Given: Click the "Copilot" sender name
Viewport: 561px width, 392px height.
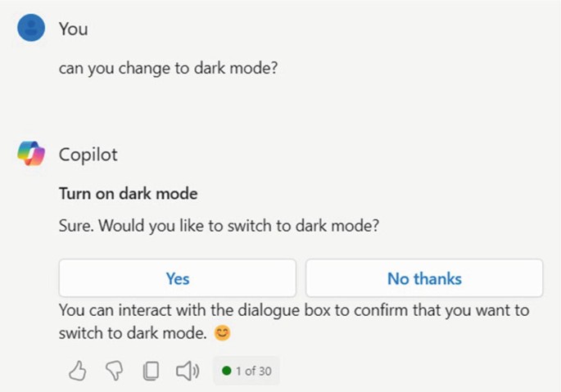Looking at the screenshot, I should click(x=88, y=154).
